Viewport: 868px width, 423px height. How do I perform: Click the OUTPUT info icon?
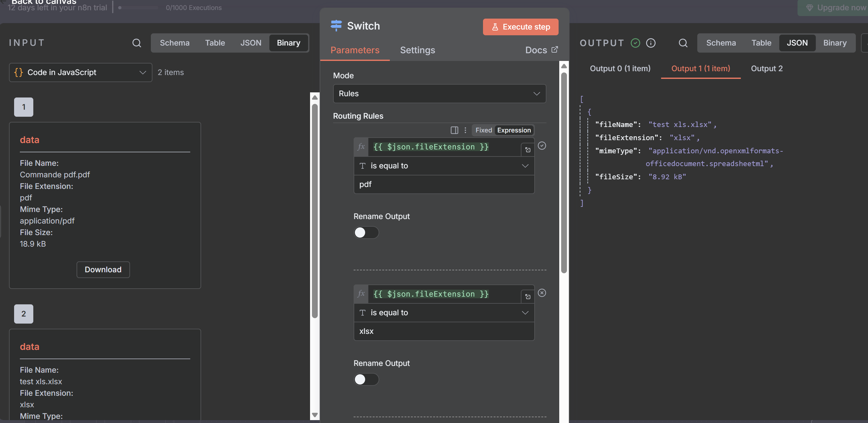pyautogui.click(x=651, y=43)
